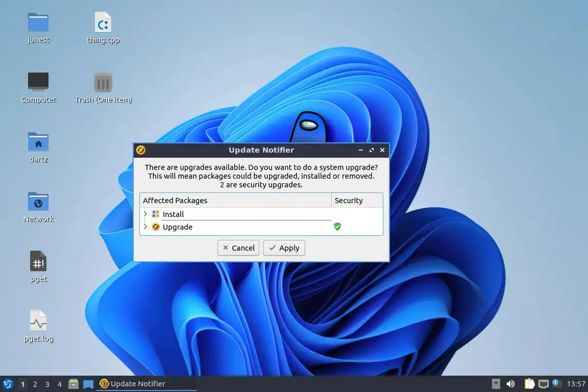This screenshot has height=392, width=588.
Task: Expand the Upgrade package list
Action: click(x=145, y=227)
